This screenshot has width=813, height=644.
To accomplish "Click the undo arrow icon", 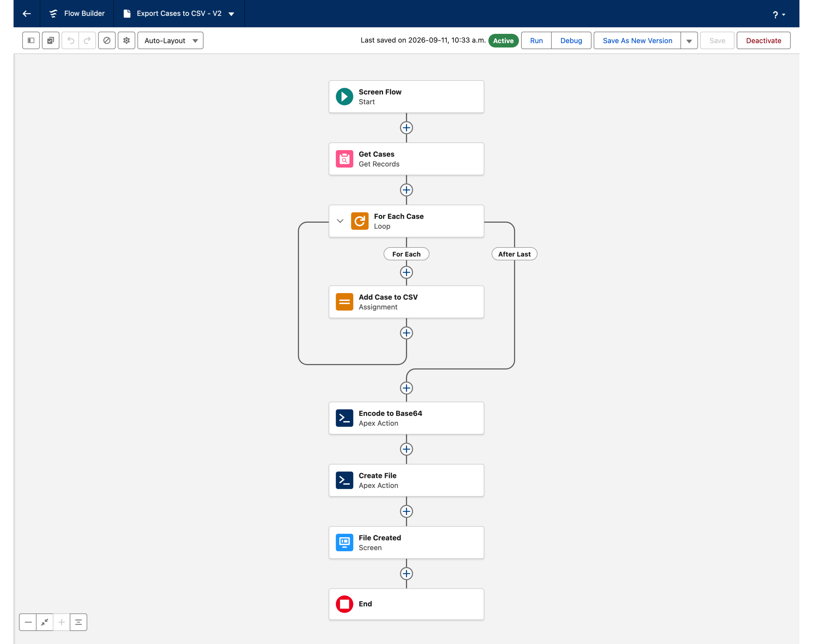I will pyautogui.click(x=71, y=40).
